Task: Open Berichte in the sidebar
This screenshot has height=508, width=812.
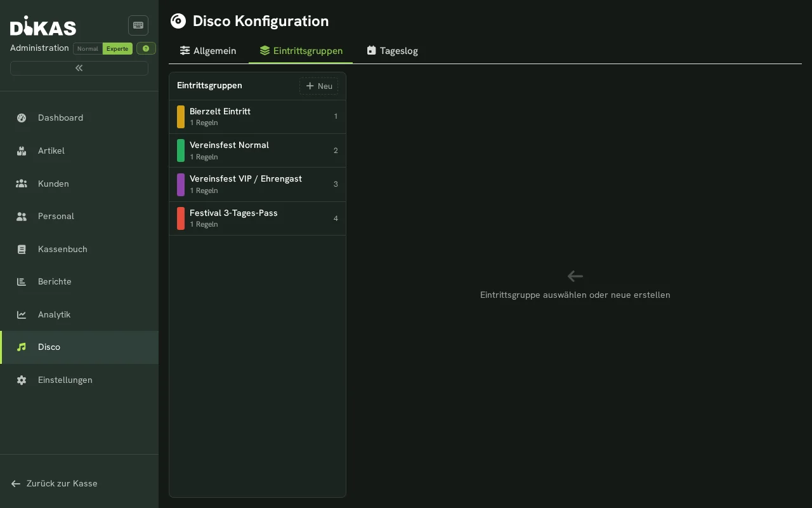Action: (x=79, y=281)
